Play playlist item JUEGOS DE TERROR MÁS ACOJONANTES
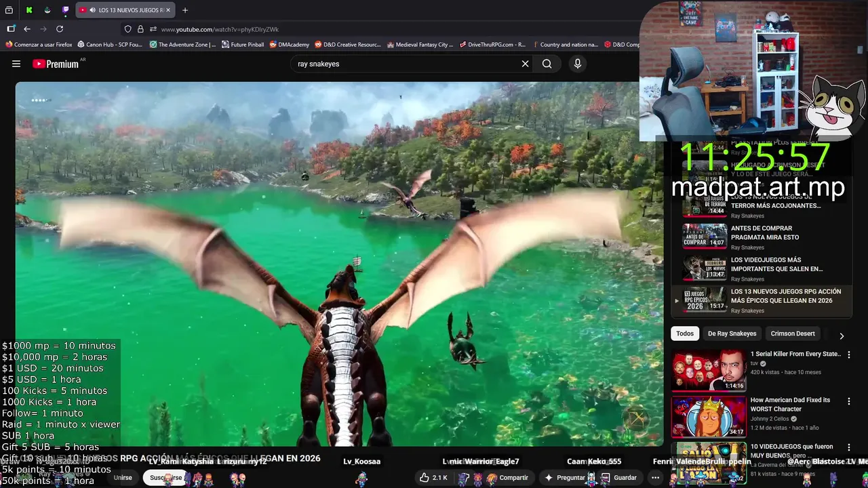The width and height of the screenshot is (868, 488). tap(762, 206)
